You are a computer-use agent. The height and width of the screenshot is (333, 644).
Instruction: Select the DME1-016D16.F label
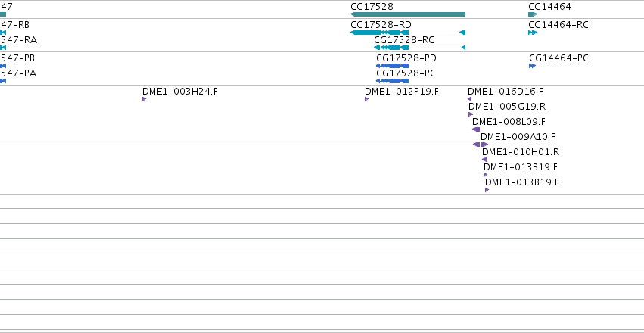pos(506,91)
